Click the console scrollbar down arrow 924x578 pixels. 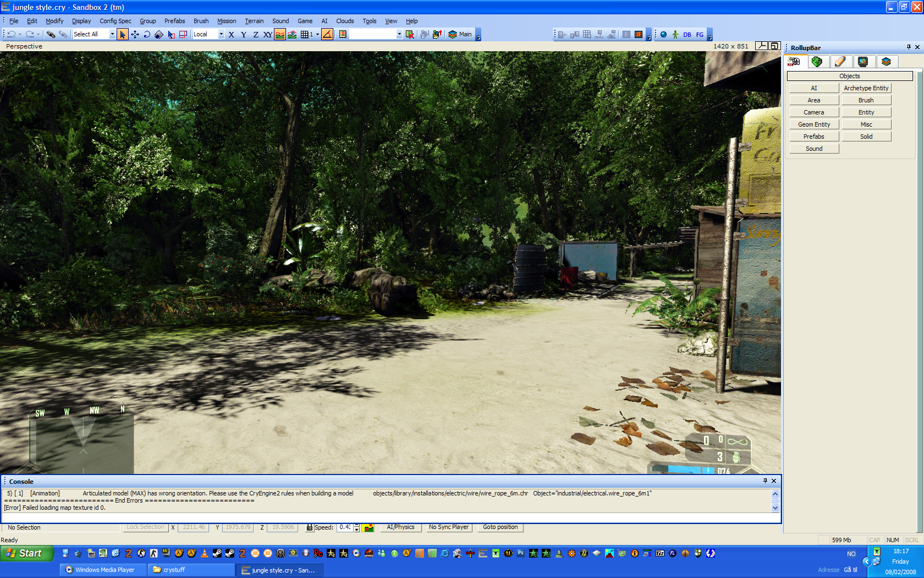tap(775, 508)
